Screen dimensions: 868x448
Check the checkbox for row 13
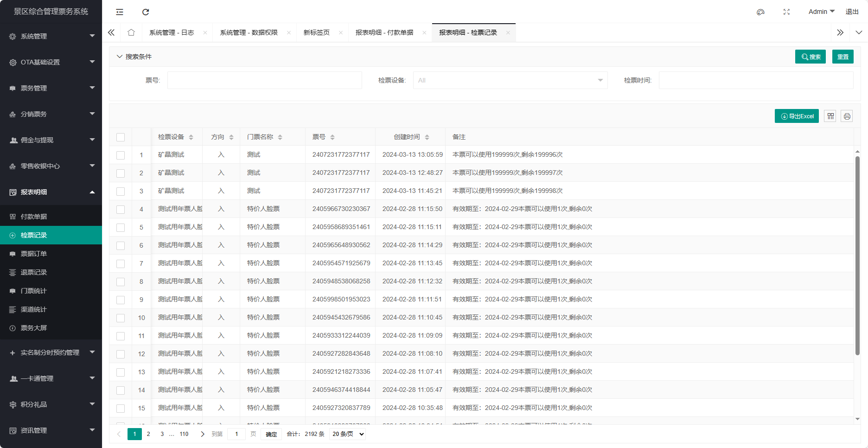(x=121, y=372)
